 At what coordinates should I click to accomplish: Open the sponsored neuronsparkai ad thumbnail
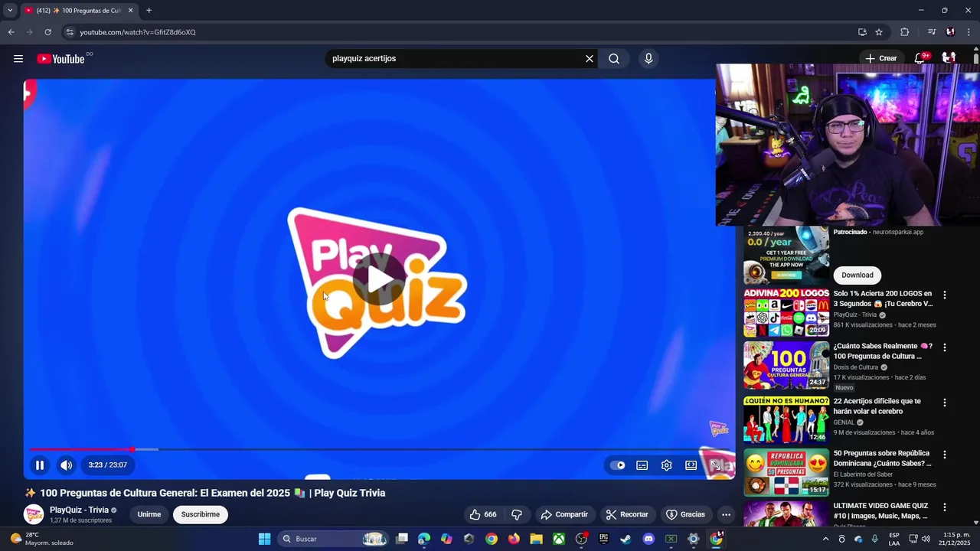786,256
